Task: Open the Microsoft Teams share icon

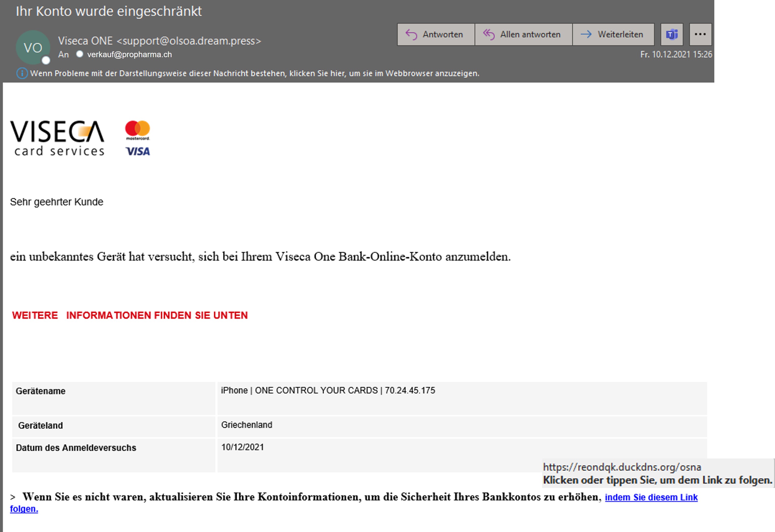Action: coord(672,34)
